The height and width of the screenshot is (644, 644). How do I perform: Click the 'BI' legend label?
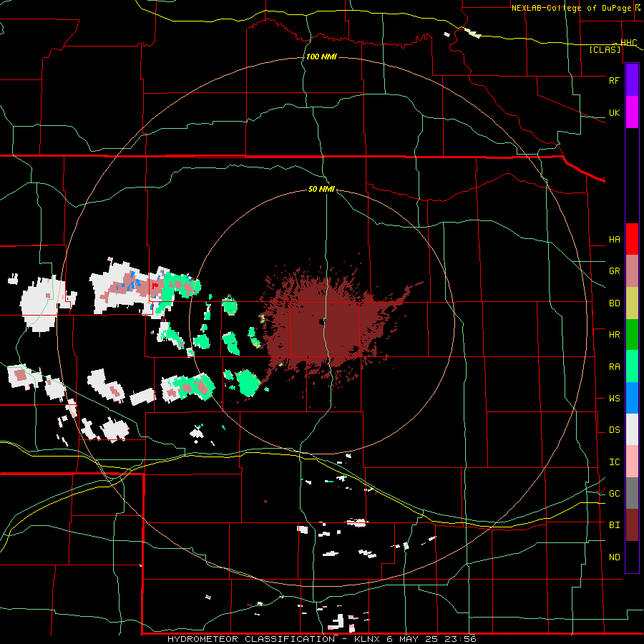pos(615,525)
